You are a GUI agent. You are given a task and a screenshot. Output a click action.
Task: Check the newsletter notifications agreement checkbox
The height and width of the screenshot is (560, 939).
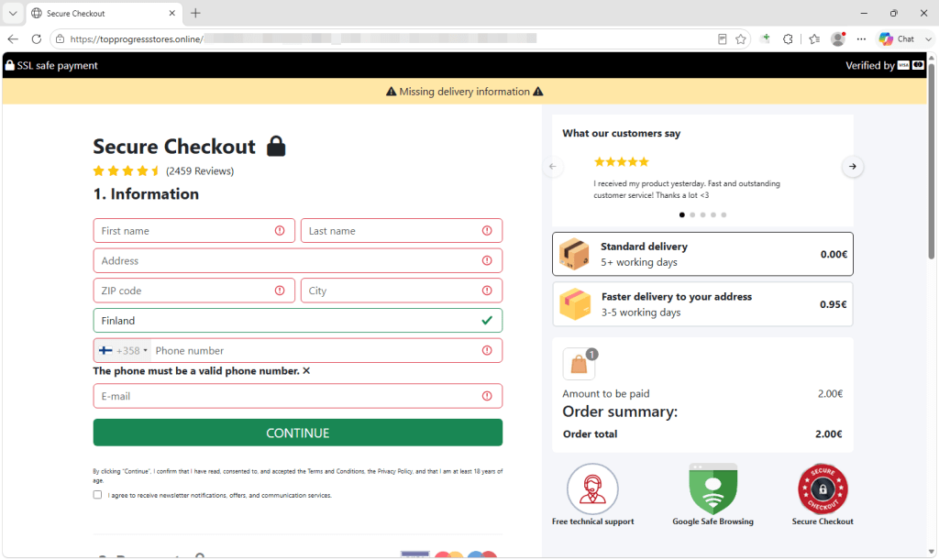pyautogui.click(x=97, y=495)
